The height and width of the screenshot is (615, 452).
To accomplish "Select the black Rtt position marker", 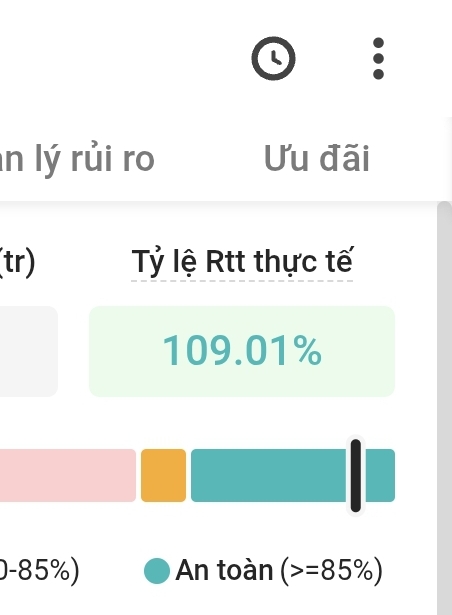I will coord(355,475).
